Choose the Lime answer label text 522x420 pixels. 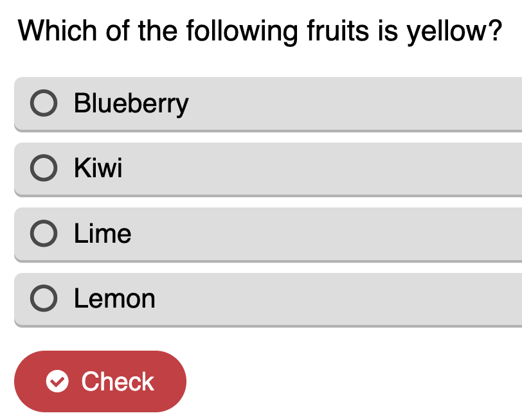(103, 233)
